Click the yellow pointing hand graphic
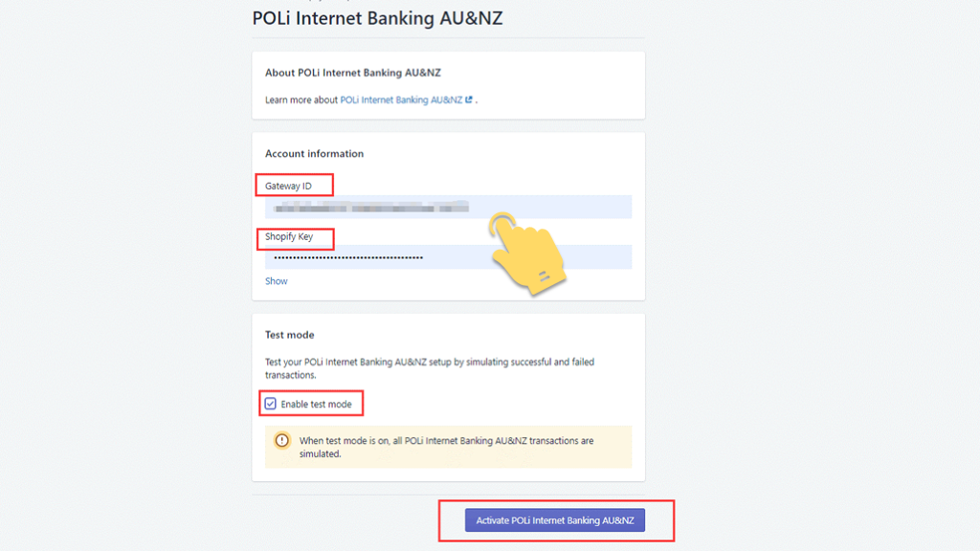 coord(527,253)
